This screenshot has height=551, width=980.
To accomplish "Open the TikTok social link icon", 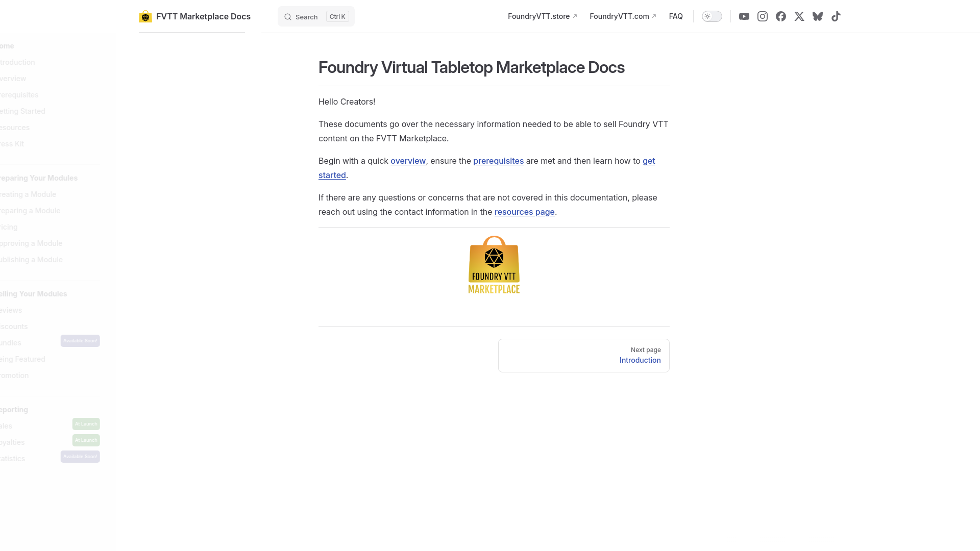I will pyautogui.click(x=836, y=16).
